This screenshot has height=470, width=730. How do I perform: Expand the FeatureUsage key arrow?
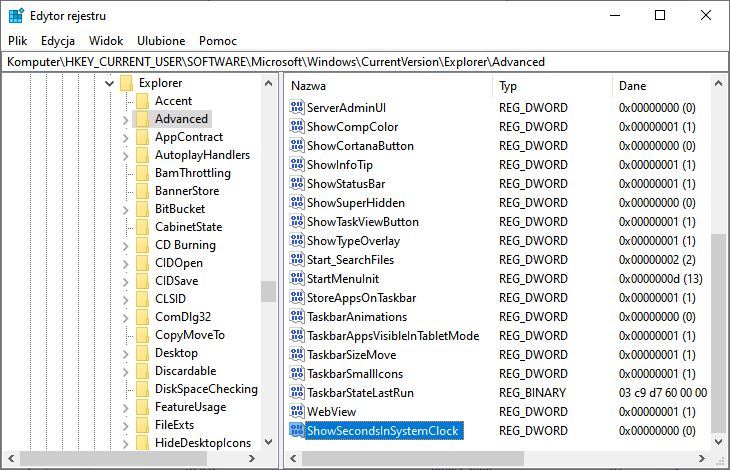[x=126, y=407]
